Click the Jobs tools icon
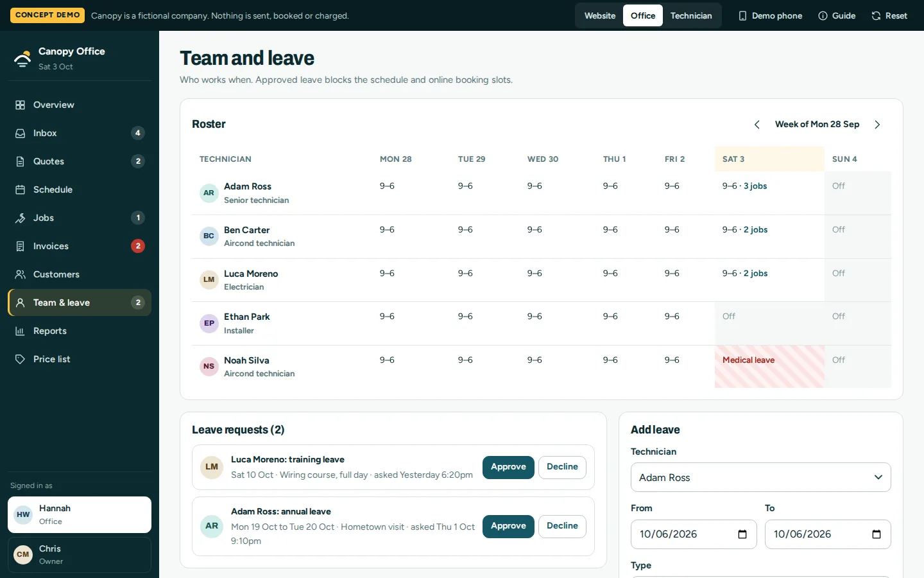The image size is (924, 578). (21, 218)
